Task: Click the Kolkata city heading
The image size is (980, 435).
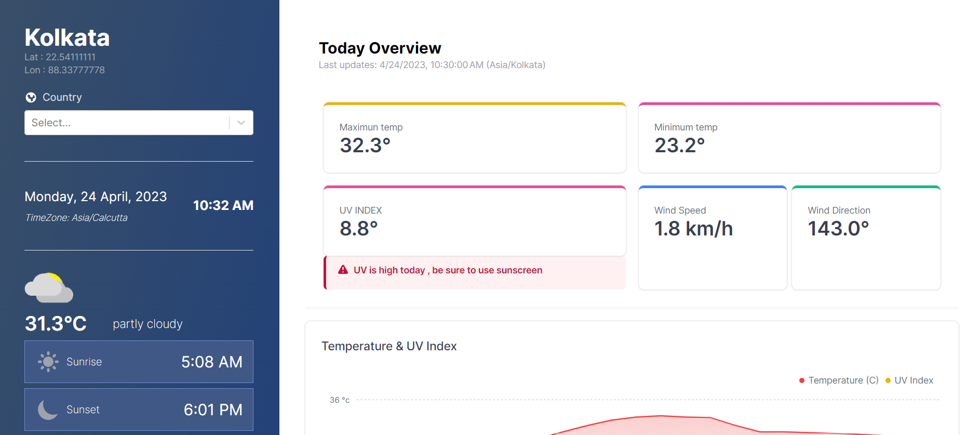Action: [67, 37]
